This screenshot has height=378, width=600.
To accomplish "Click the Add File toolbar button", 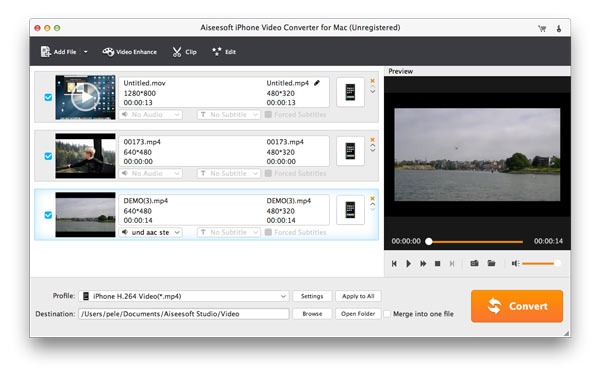I will coord(59,52).
